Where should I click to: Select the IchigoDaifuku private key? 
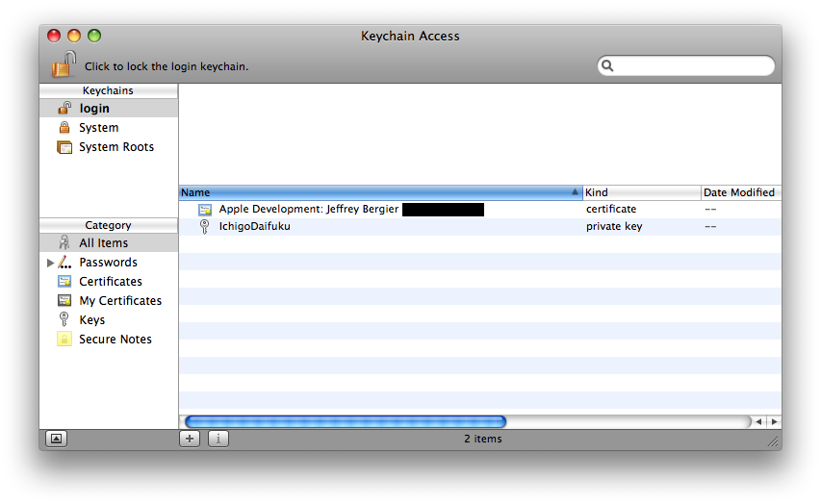click(254, 226)
